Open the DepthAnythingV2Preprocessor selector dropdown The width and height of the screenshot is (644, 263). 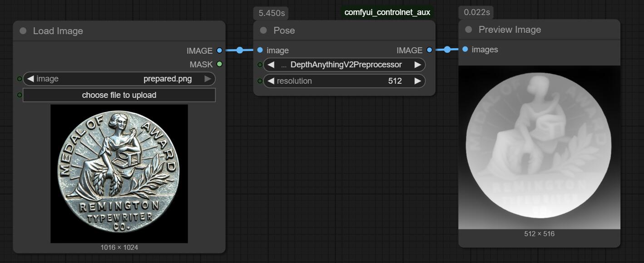pos(346,65)
